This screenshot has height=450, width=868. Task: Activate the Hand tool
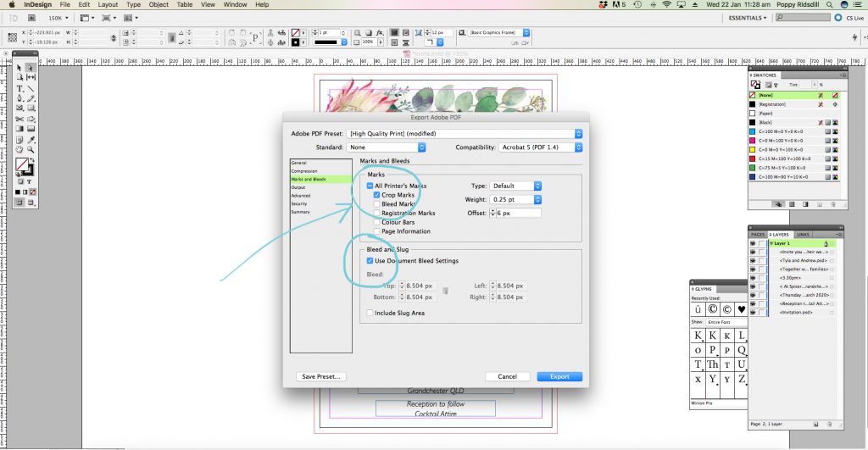(x=19, y=150)
